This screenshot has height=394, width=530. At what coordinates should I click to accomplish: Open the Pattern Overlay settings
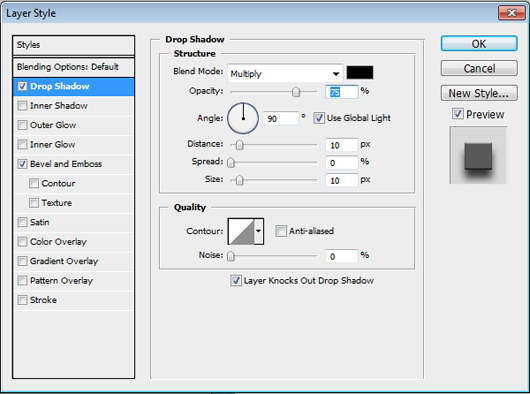click(x=61, y=280)
